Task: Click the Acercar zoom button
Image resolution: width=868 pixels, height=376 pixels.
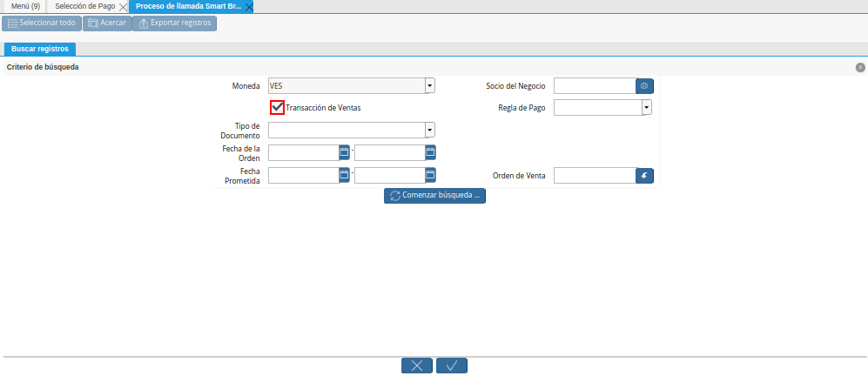Action: pyautogui.click(x=107, y=23)
